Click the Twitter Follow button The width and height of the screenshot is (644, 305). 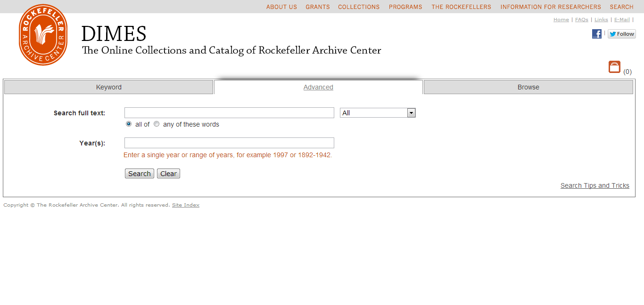click(x=622, y=34)
